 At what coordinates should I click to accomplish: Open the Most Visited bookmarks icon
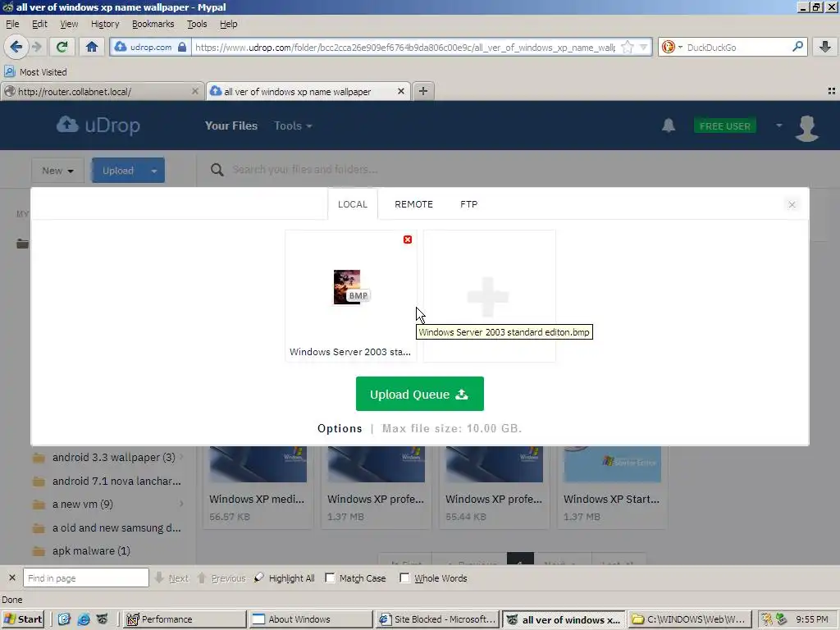click(9, 72)
